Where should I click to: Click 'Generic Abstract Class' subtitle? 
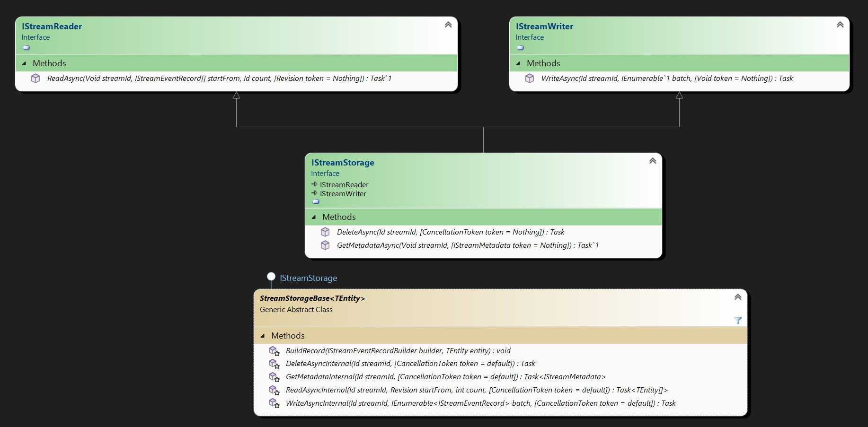pos(296,310)
